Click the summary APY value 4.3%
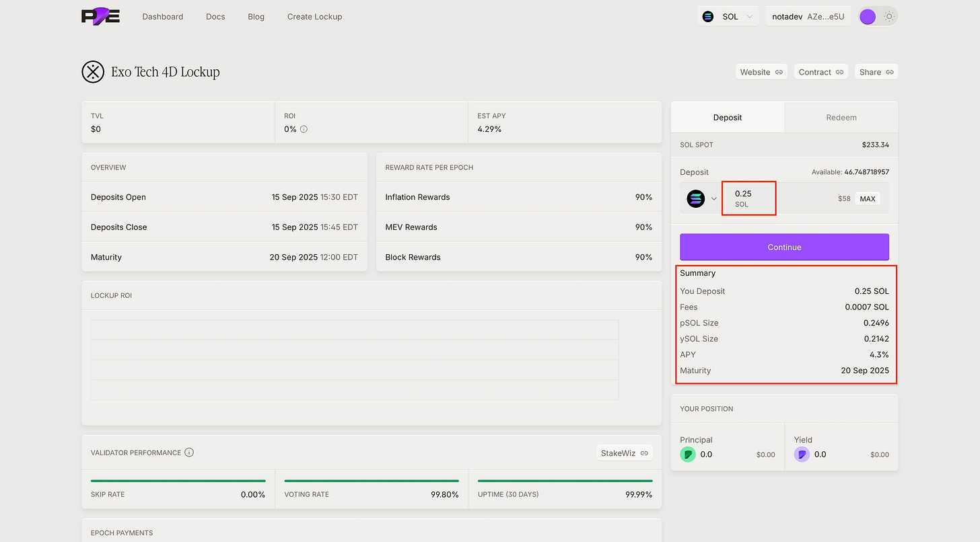The width and height of the screenshot is (980, 542). pos(879,354)
